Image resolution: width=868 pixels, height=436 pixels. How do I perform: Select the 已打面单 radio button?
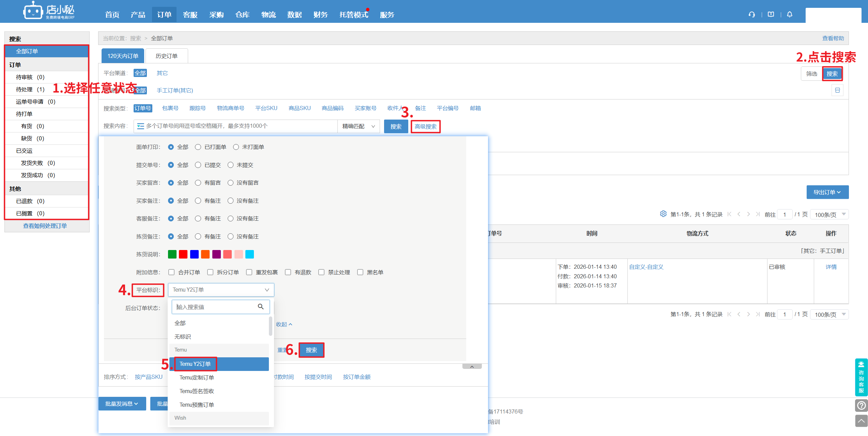(198, 147)
